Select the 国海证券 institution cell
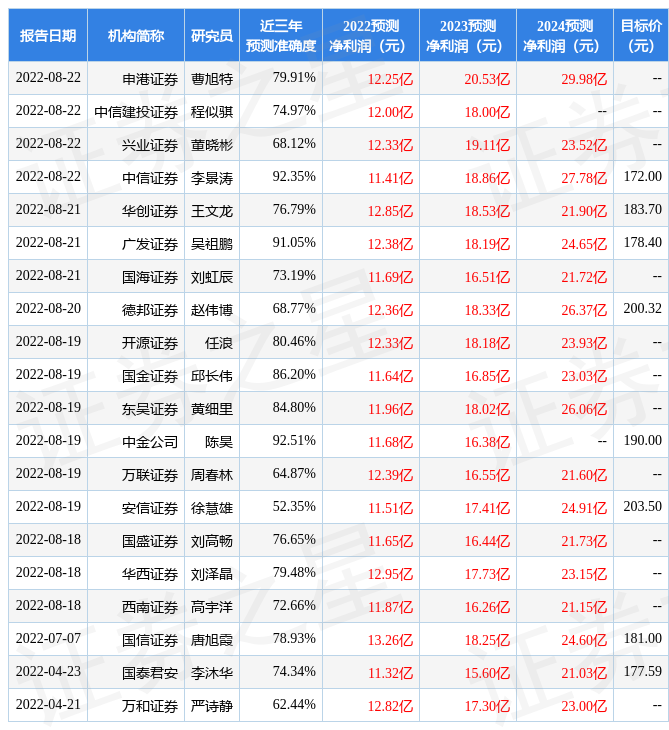 (135, 277)
